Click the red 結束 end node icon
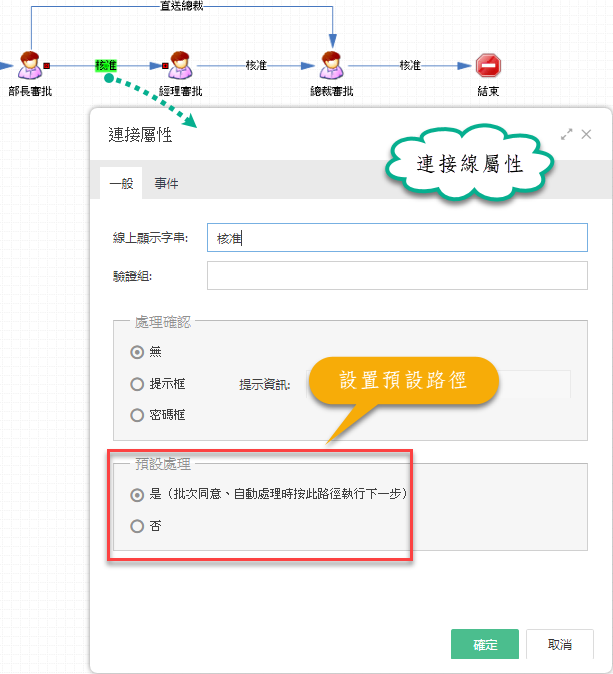This screenshot has width=613, height=674. pyautogui.click(x=488, y=65)
